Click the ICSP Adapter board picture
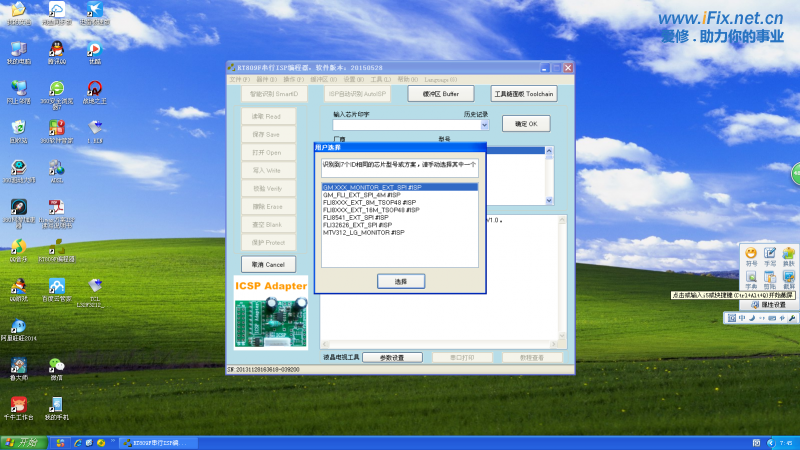Image resolution: width=800 pixels, height=450 pixels. (x=271, y=312)
